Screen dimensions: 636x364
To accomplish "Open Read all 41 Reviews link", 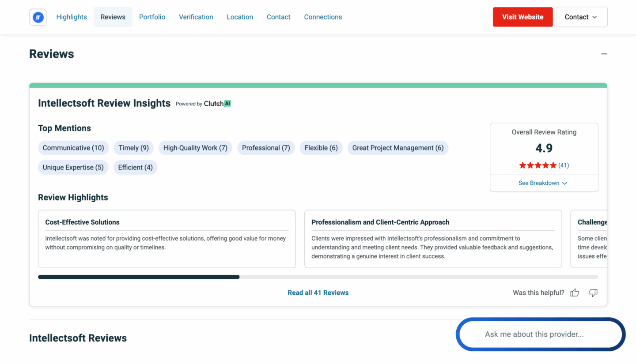I will 318,293.
